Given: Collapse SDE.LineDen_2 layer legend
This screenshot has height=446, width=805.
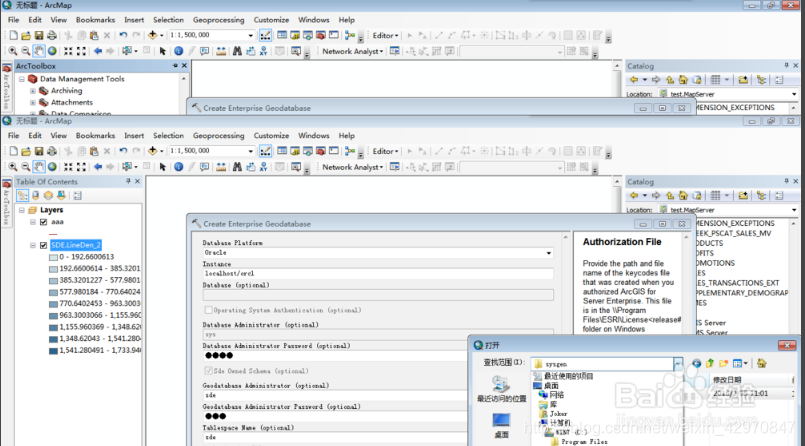Looking at the screenshot, I should click(33, 245).
